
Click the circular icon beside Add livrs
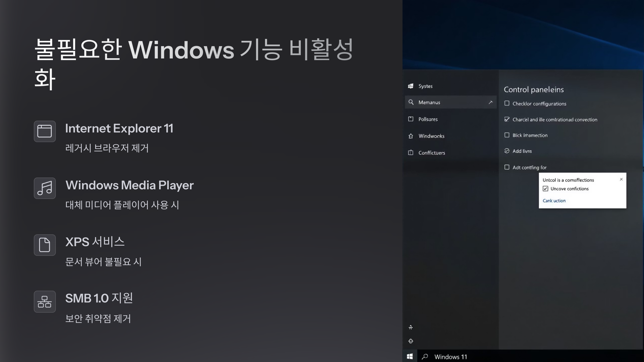point(507,151)
